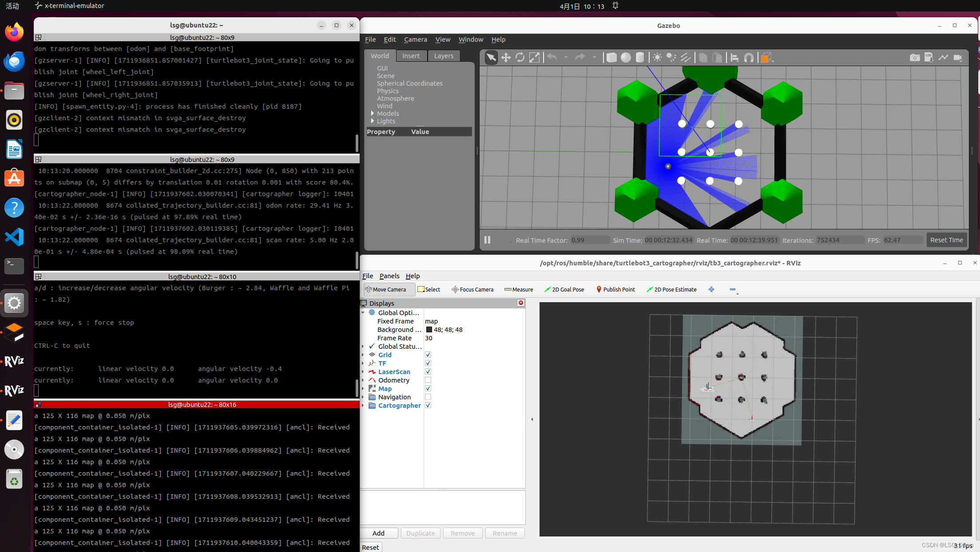Select the Box shape tool in Gazebo
Viewport: 980px width, 552px height.
tap(611, 57)
